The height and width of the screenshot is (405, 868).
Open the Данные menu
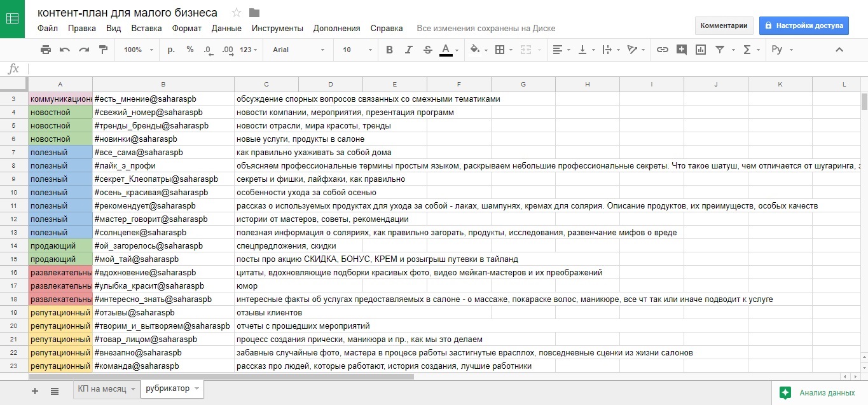226,28
